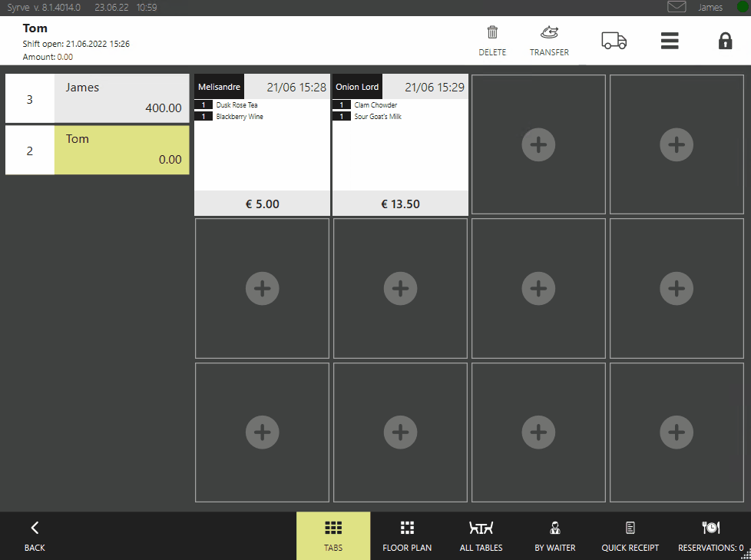Show the All Tables view
Image resolution: width=751 pixels, height=560 pixels.
coord(481,535)
